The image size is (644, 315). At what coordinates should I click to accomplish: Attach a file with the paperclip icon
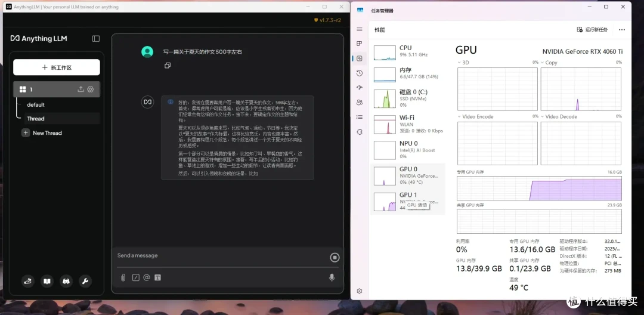pos(123,277)
